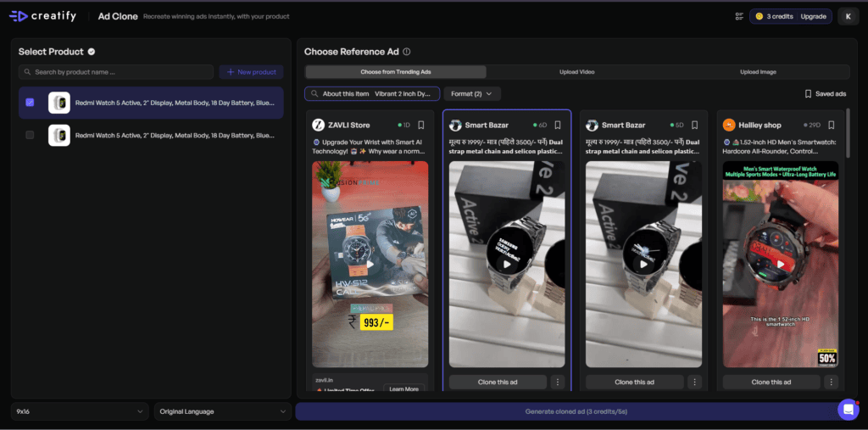868x430 pixels.
Task: Click Generate cloned ad button
Action: point(576,411)
